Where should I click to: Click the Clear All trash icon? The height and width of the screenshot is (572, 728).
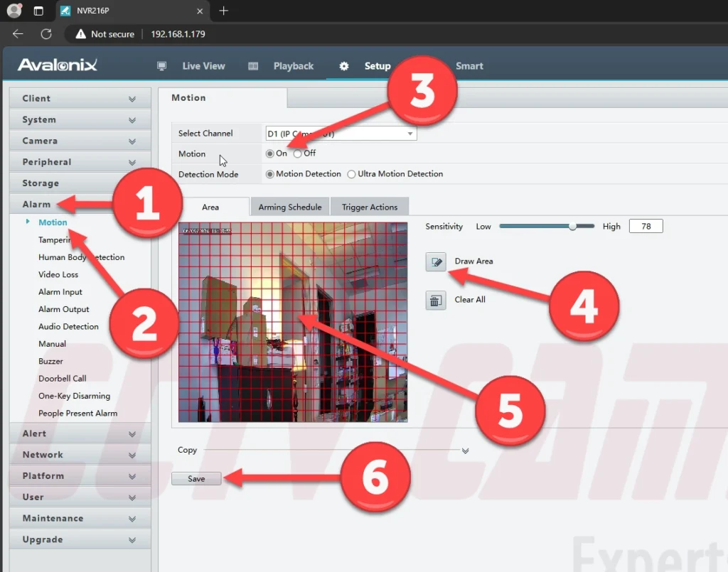coord(435,300)
